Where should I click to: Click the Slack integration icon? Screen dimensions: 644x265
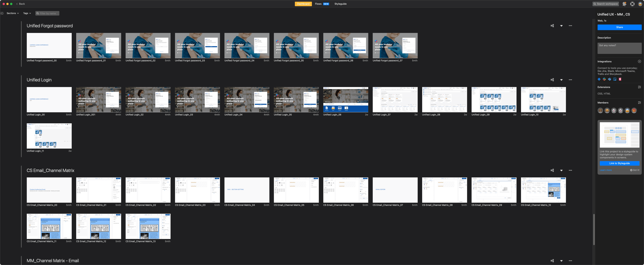click(x=604, y=79)
